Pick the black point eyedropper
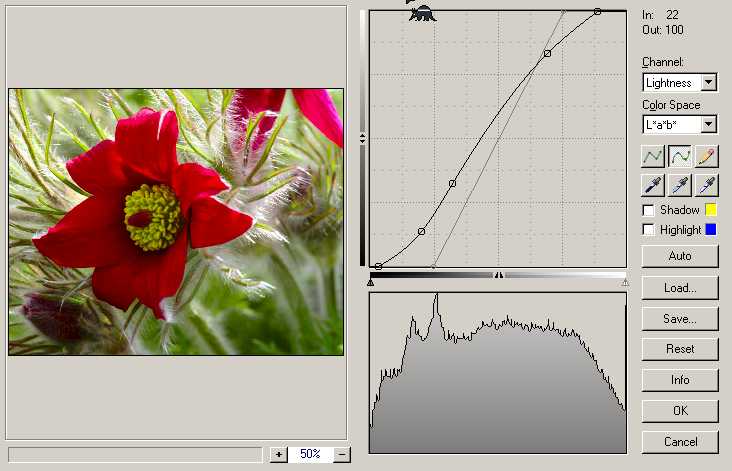Screen dimensions: 732x471 pos(653,184)
